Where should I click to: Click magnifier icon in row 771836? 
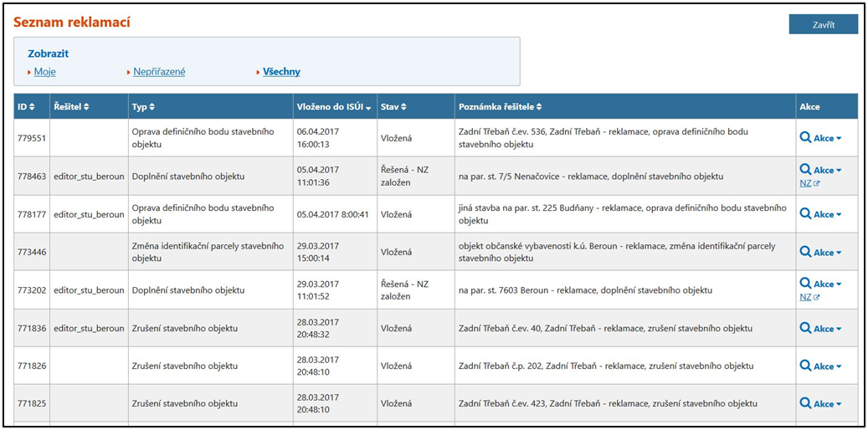[x=805, y=329]
